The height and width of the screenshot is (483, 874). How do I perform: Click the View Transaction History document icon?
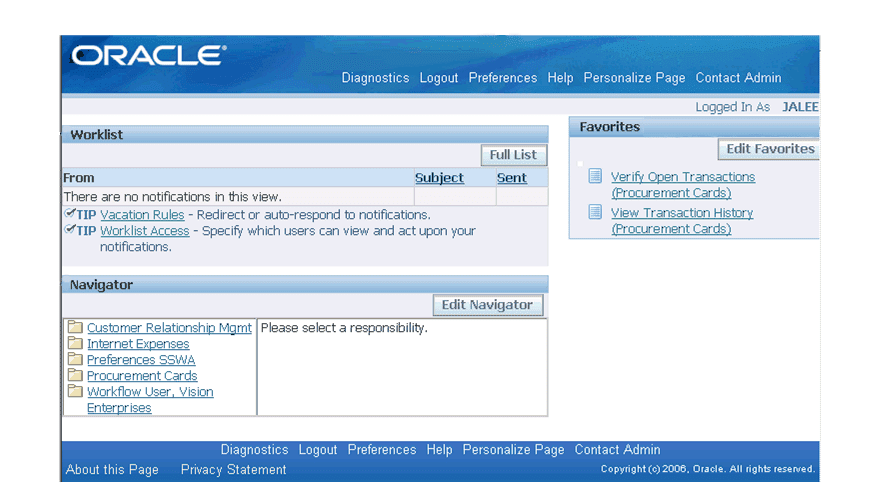[595, 212]
